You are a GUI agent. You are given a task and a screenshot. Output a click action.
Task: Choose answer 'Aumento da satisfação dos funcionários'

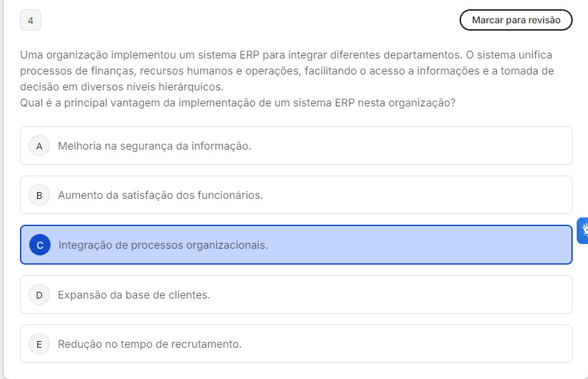(x=160, y=195)
